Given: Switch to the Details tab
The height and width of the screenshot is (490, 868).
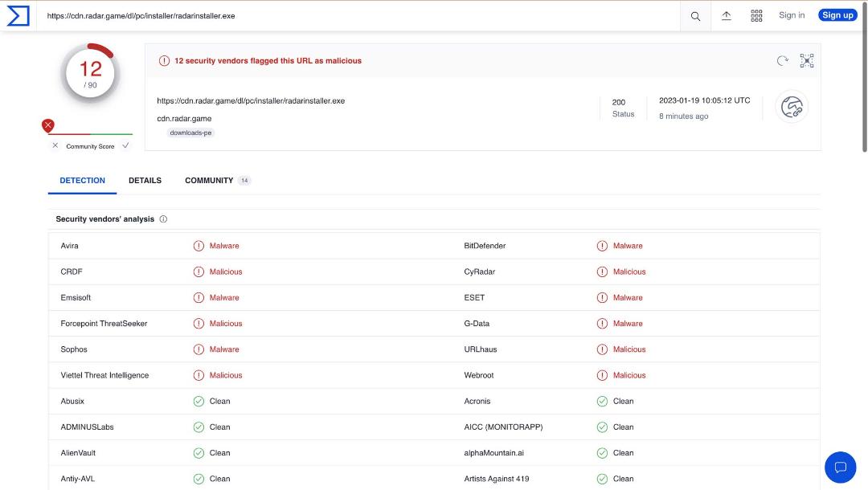Looking at the screenshot, I should click(145, 180).
